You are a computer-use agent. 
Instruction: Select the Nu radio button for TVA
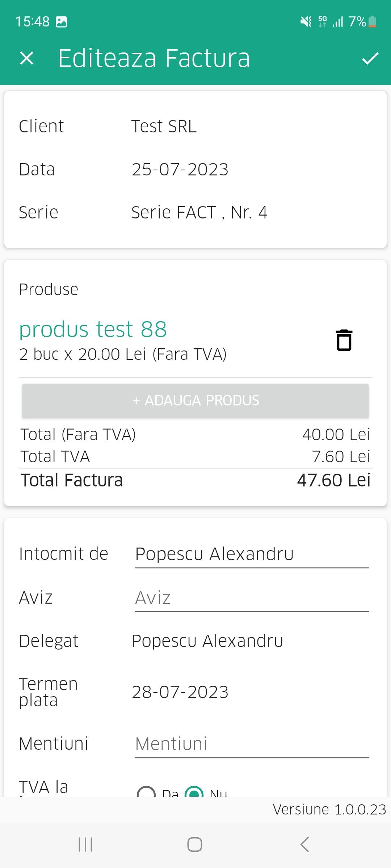coord(194,793)
